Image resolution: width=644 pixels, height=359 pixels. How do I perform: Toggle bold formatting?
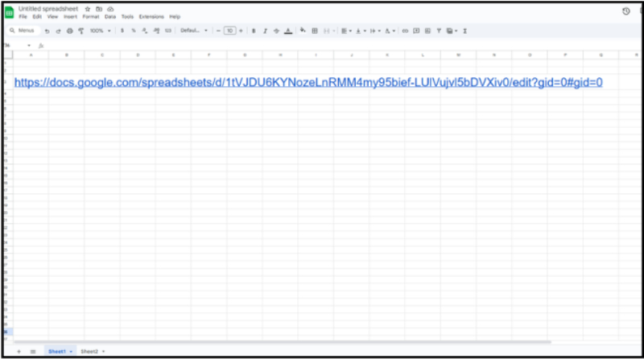point(254,31)
